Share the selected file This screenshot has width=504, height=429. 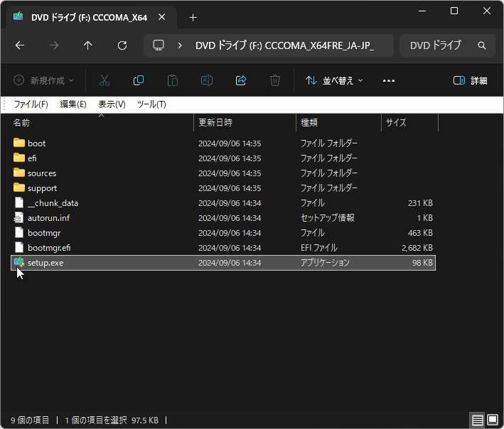point(241,80)
